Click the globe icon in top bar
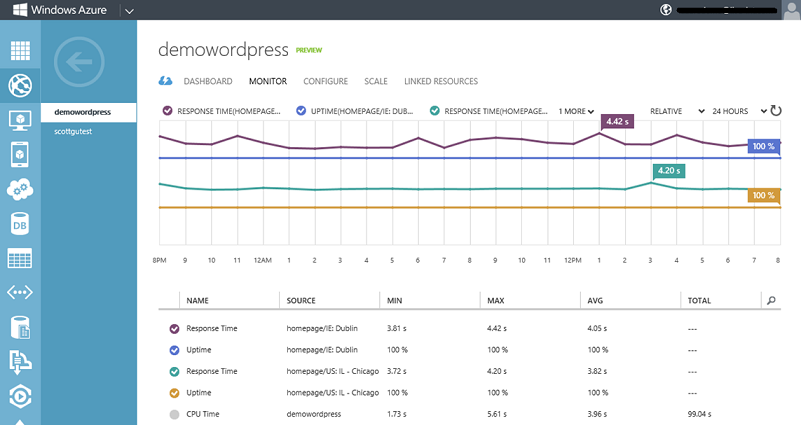This screenshot has height=425, width=801. coord(666,10)
